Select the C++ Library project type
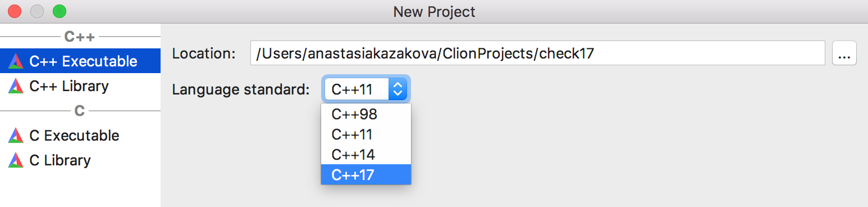Screen dimensions: 868x207 coord(80,85)
